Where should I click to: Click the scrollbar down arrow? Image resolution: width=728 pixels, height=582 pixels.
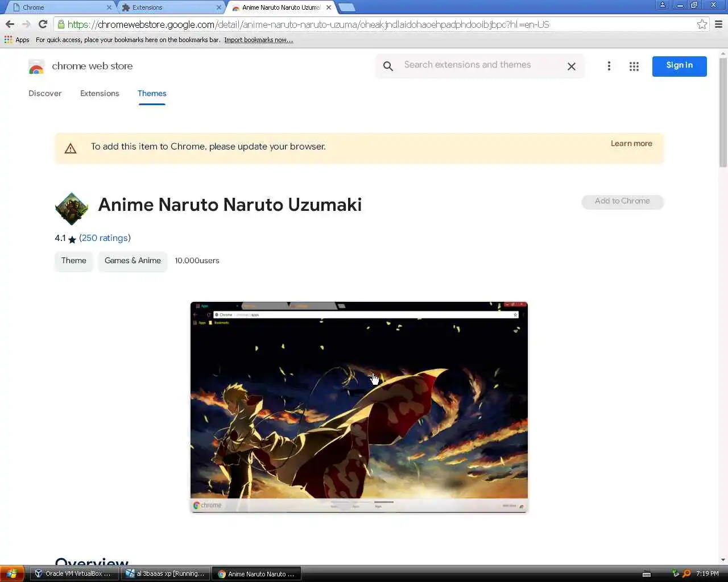pyautogui.click(x=723, y=560)
